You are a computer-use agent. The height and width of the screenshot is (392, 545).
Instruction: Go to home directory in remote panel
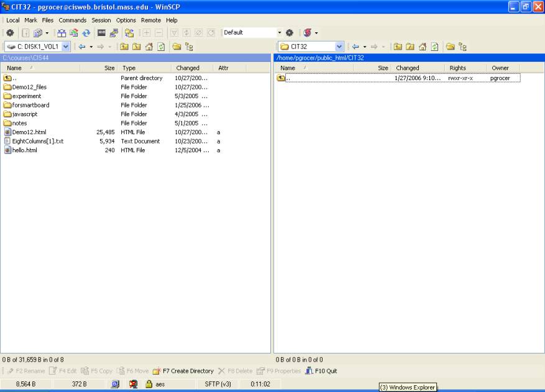pos(423,47)
